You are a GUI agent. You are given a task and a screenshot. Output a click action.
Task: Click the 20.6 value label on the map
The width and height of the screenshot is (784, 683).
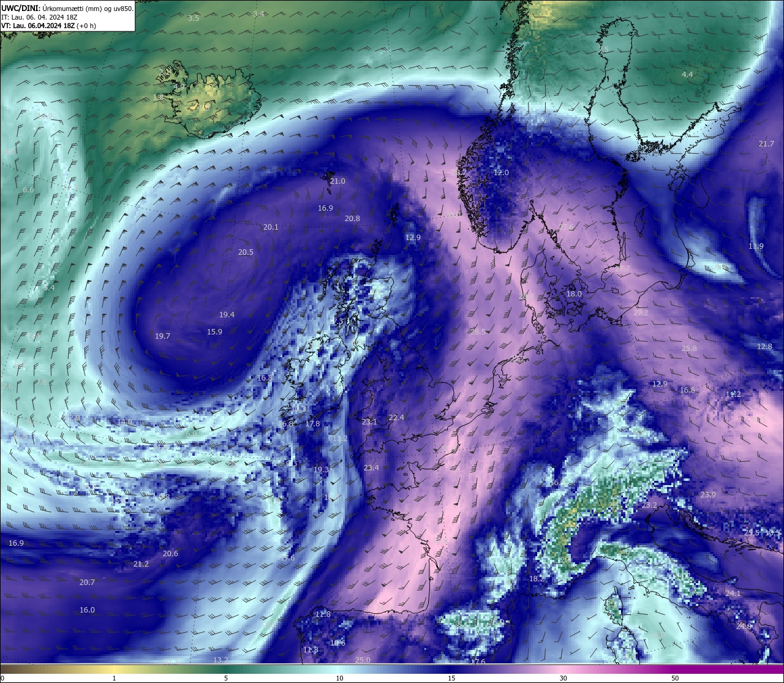point(170,554)
